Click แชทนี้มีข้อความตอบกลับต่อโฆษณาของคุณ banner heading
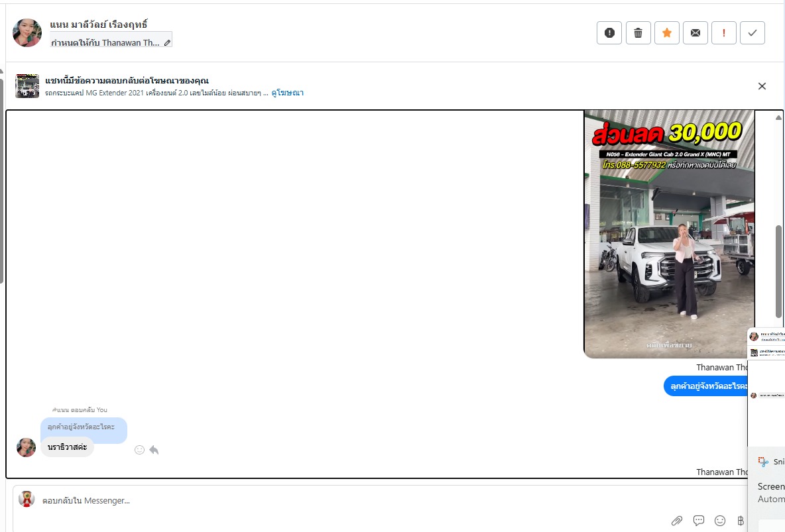The image size is (785, 532). (127, 81)
